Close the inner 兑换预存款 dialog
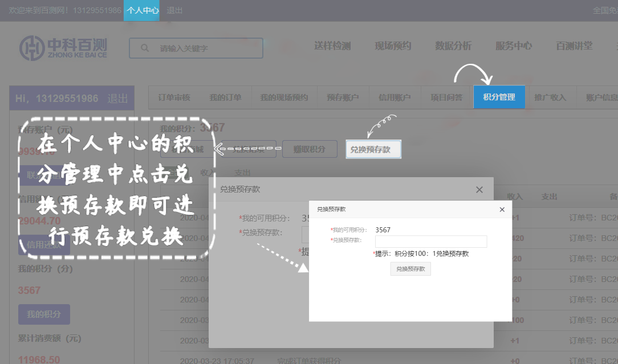 tap(502, 210)
